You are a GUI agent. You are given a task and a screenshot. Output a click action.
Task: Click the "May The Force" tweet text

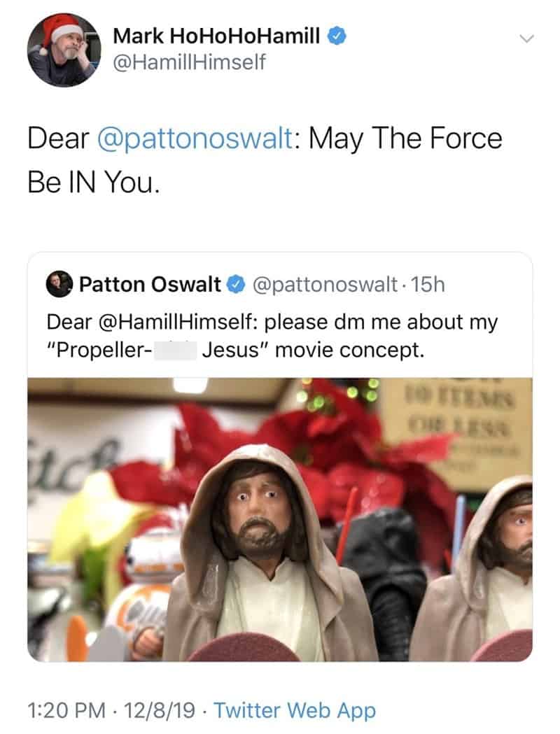(x=406, y=139)
